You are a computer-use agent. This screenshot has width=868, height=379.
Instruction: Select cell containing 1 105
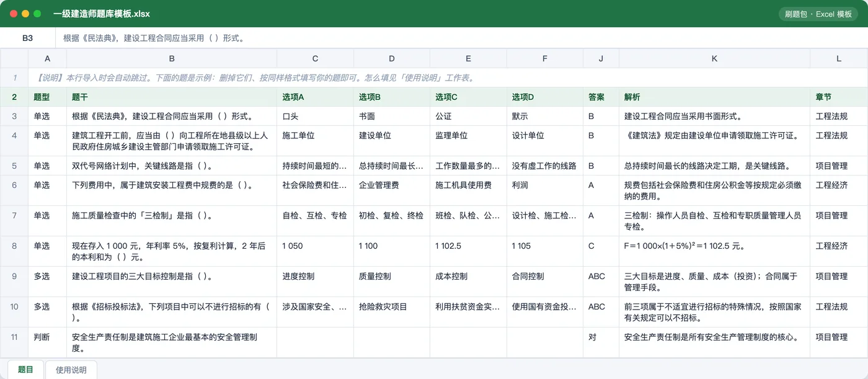tap(545, 251)
